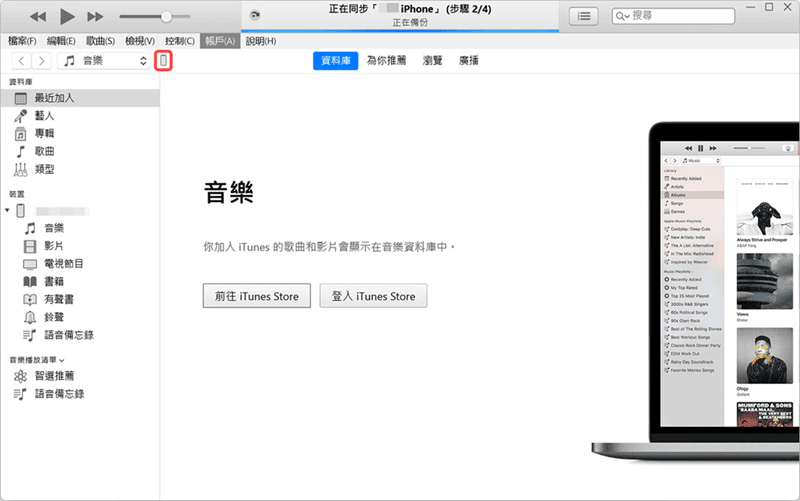Click the iPhone device icon button
Viewport: 800px width, 501px height.
(163, 61)
